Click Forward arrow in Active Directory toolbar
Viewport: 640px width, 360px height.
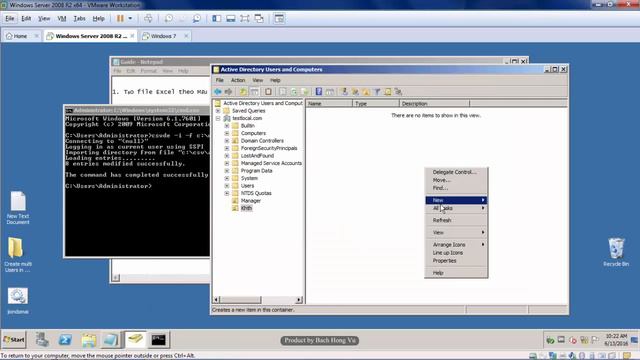(x=229, y=92)
